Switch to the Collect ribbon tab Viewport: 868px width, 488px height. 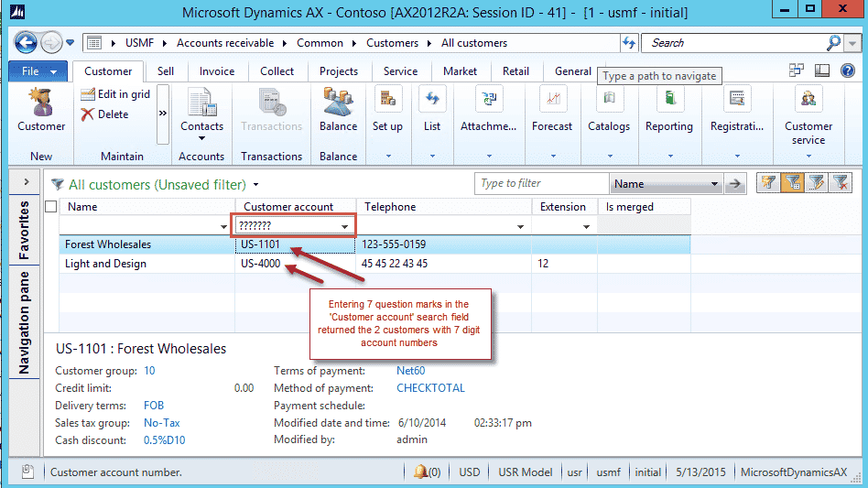(x=277, y=71)
